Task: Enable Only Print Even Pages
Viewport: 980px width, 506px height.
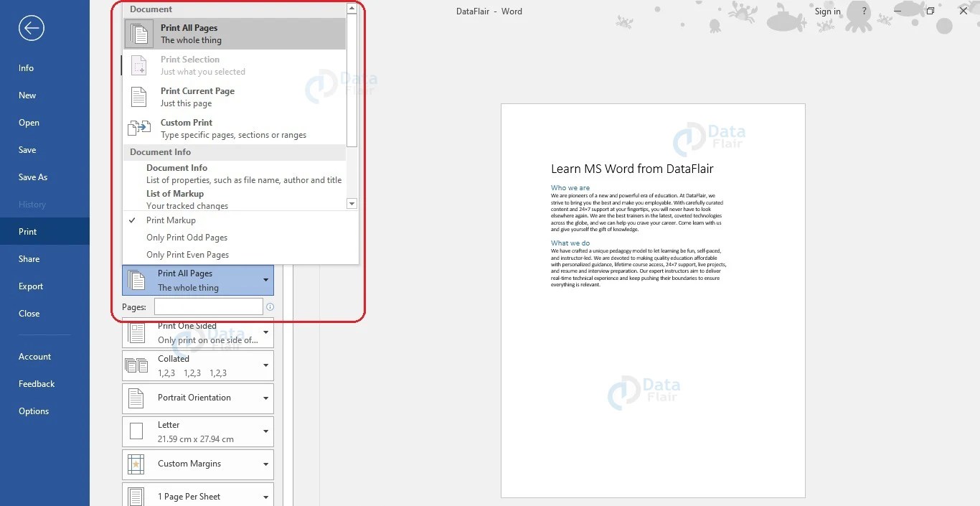Action: pos(188,254)
